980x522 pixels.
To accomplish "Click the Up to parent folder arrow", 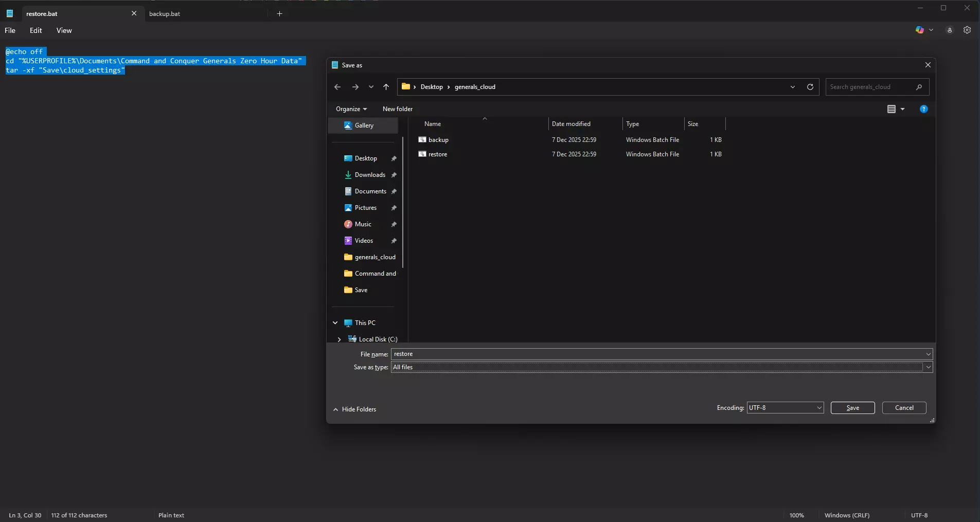I will [x=386, y=87].
